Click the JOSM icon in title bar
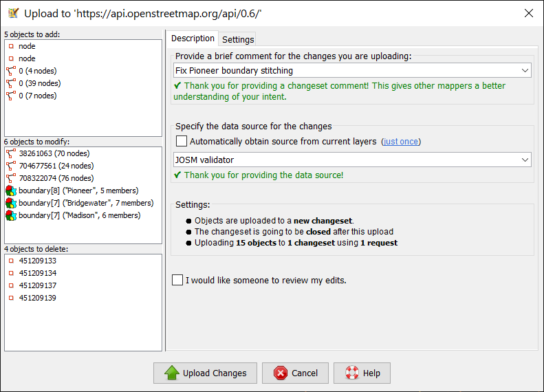The height and width of the screenshot is (392, 544). pos(13,13)
